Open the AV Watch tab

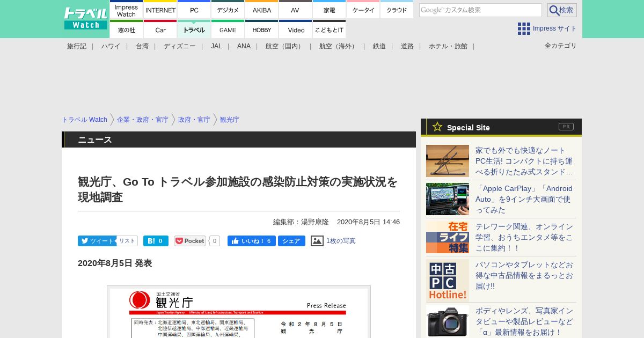(x=295, y=10)
